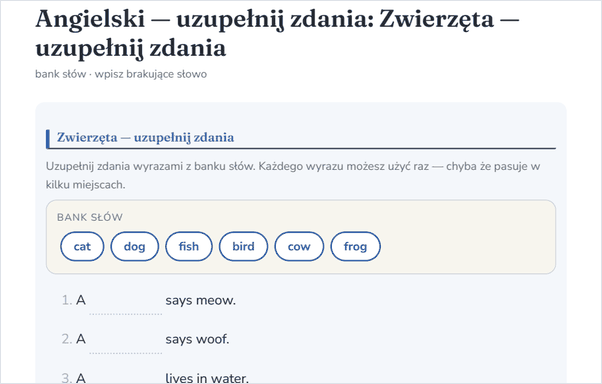This screenshot has width=602, height=384.
Task: Select the "cat" word chip
Action: (x=82, y=246)
